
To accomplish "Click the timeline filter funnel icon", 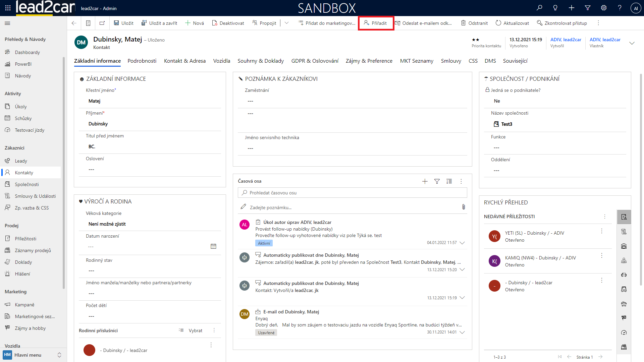I will click(x=437, y=181).
